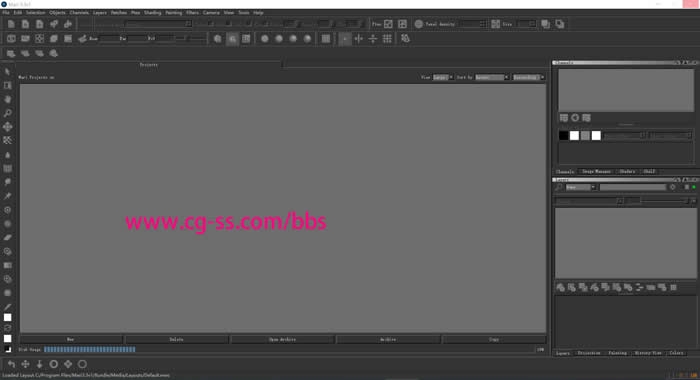This screenshot has height=380, width=700.
Task: Open the View size dropdown showing Large
Action: (443, 77)
